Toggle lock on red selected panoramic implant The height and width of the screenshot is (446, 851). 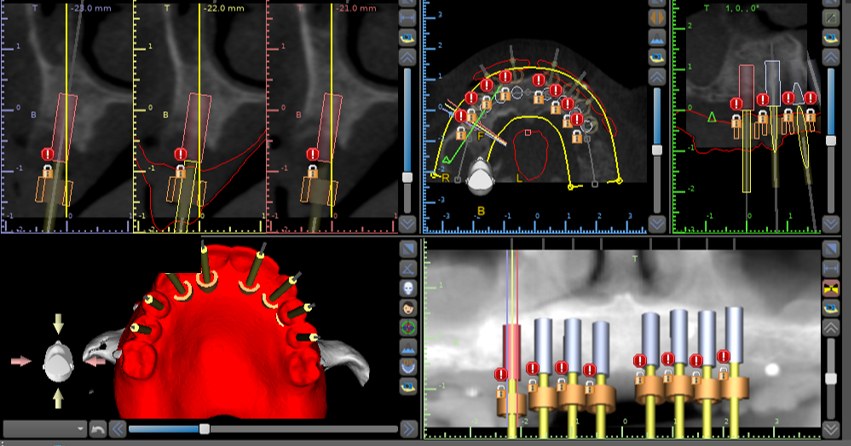click(x=501, y=392)
